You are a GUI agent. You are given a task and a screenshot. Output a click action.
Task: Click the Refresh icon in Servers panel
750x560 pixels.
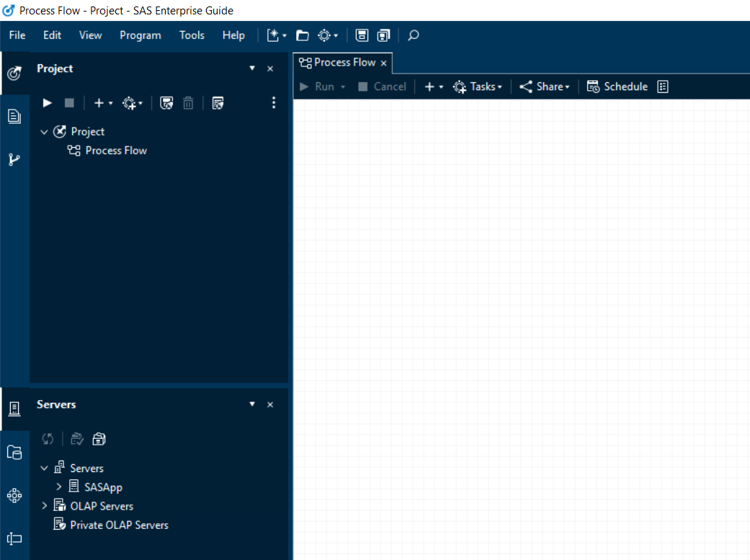pyautogui.click(x=48, y=438)
